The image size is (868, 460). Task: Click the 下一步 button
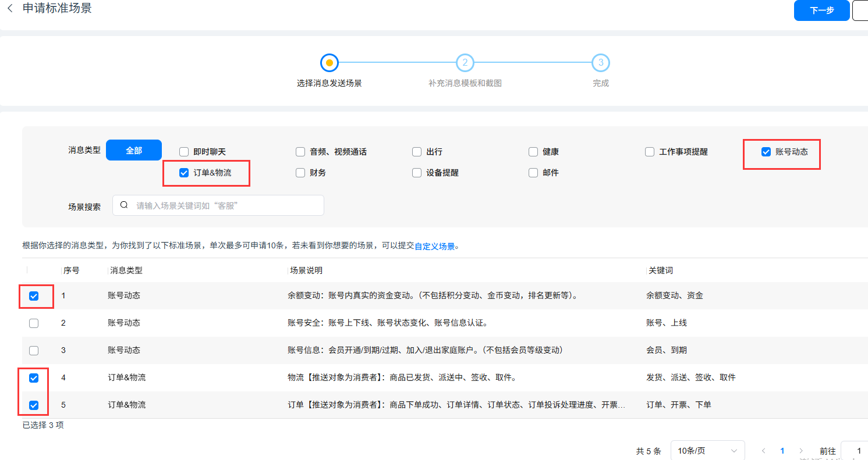821,10
